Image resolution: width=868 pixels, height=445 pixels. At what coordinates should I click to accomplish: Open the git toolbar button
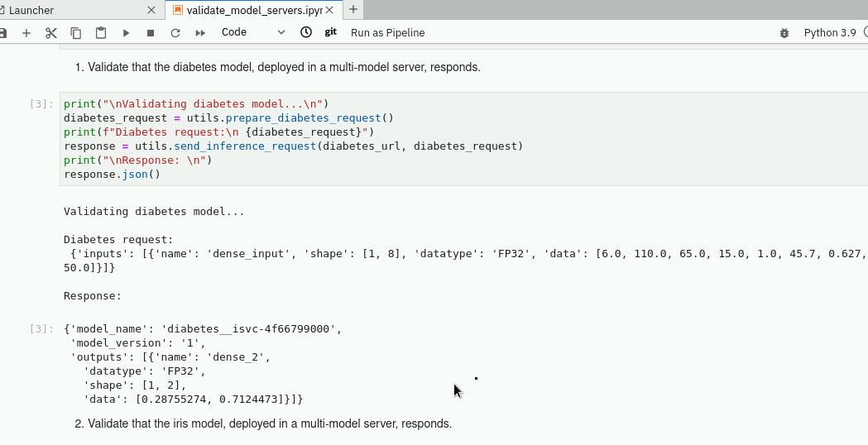point(330,32)
